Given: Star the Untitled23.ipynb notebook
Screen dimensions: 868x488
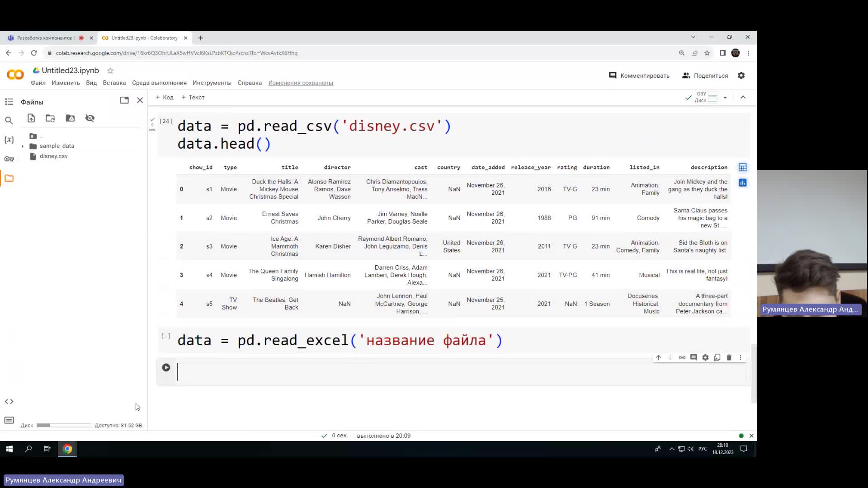Looking at the screenshot, I should 110,71.
